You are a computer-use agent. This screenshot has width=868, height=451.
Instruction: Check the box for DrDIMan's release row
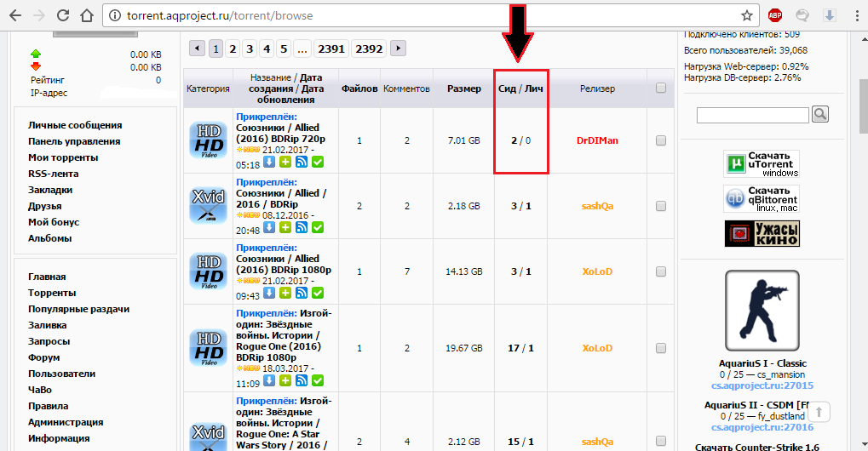(x=660, y=140)
